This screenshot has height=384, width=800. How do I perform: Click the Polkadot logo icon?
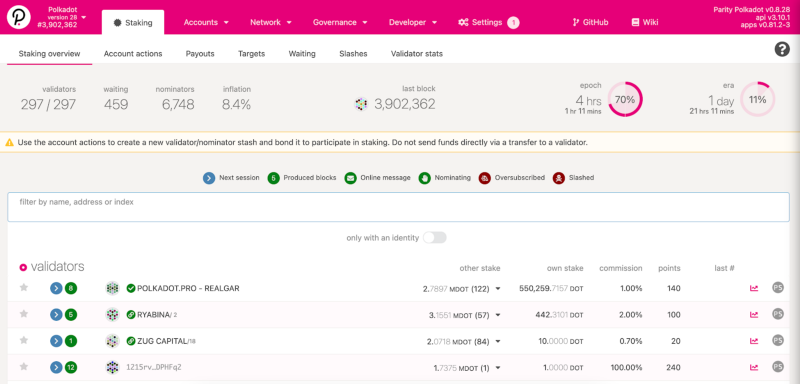coord(17,17)
